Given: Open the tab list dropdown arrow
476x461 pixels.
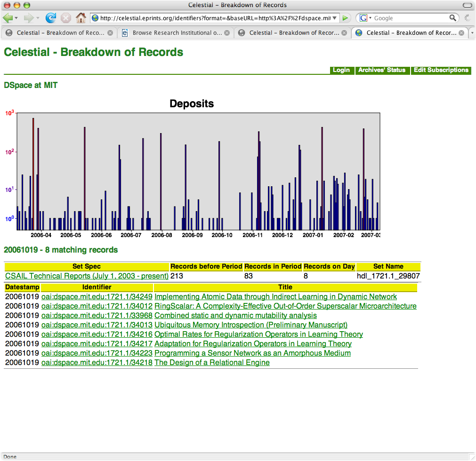Looking at the screenshot, I should [472, 33].
